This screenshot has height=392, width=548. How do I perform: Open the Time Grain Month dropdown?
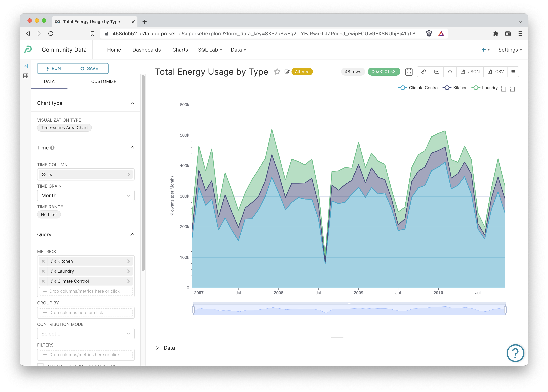point(86,195)
